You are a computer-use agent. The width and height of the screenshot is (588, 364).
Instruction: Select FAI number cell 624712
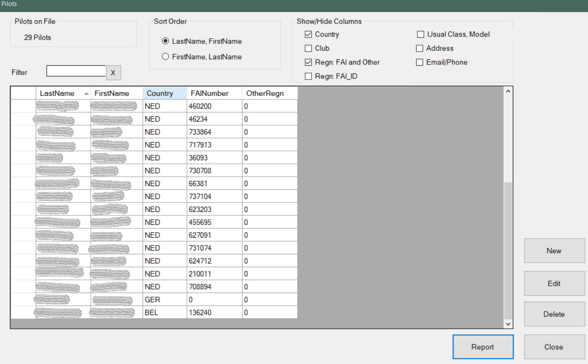[214, 261]
